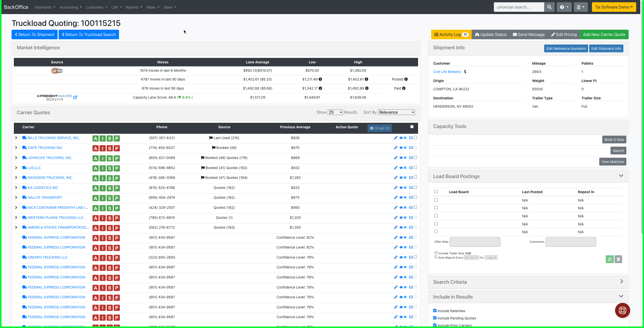Disable the Include RateView checkbox

(x=435, y=310)
